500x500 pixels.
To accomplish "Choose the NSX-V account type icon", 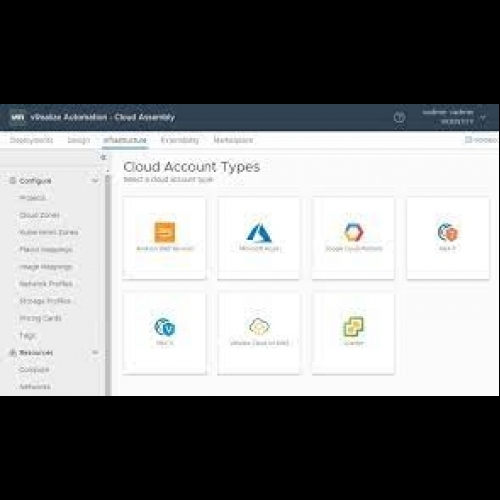I will point(165,327).
